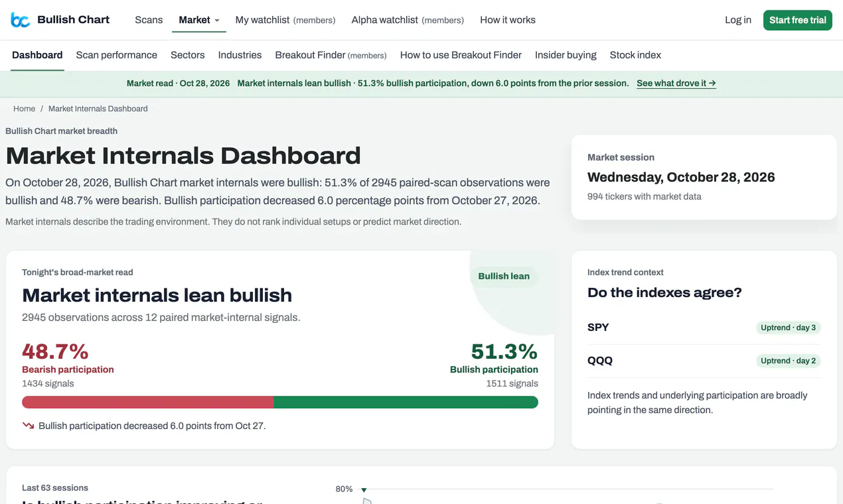
Task: Click the Market session label
Action: (x=621, y=157)
